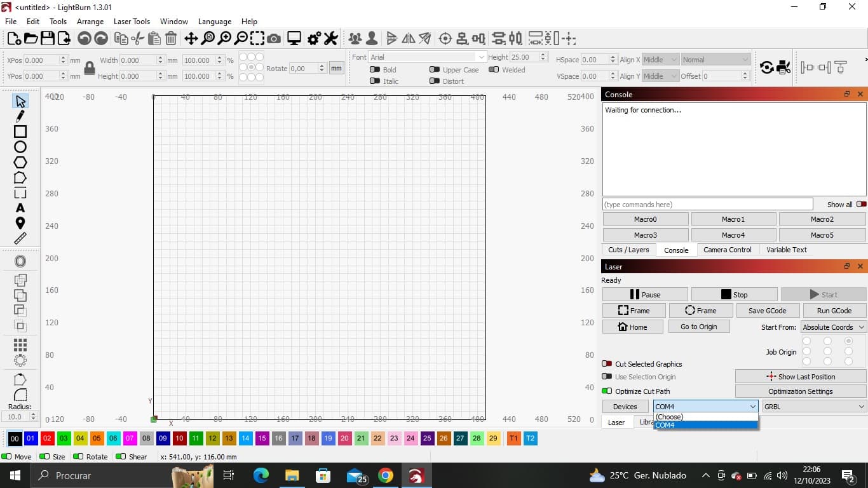Expand the Start From Absolute Coords dropdown

[x=833, y=327]
